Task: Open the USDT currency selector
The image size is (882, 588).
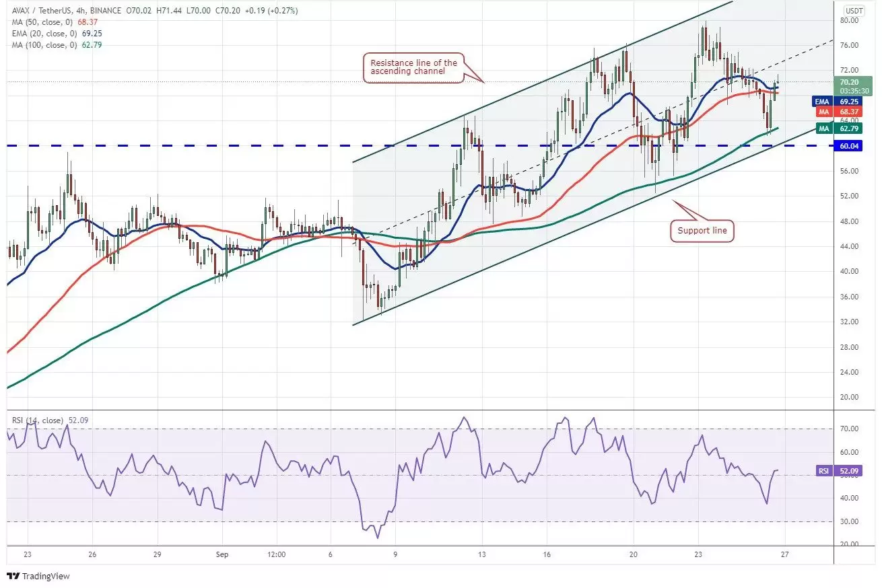Action: click(x=854, y=11)
